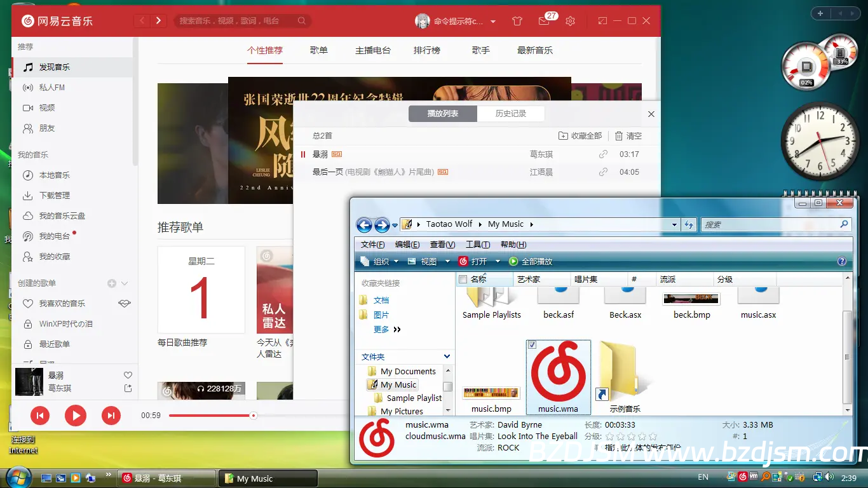
Task: Select the 播放列表 tab in the playlist panel
Action: (443, 114)
